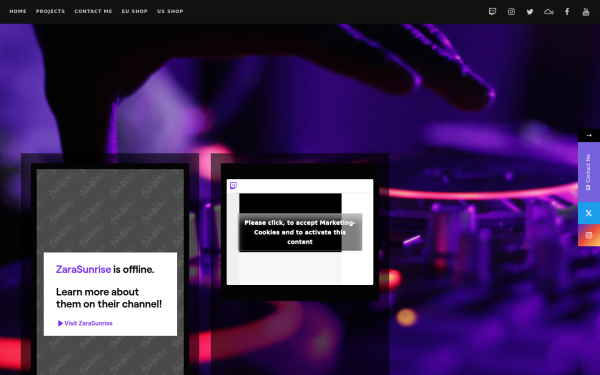Open YouTube icon in top bar
600x375 pixels.
click(586, 12)
